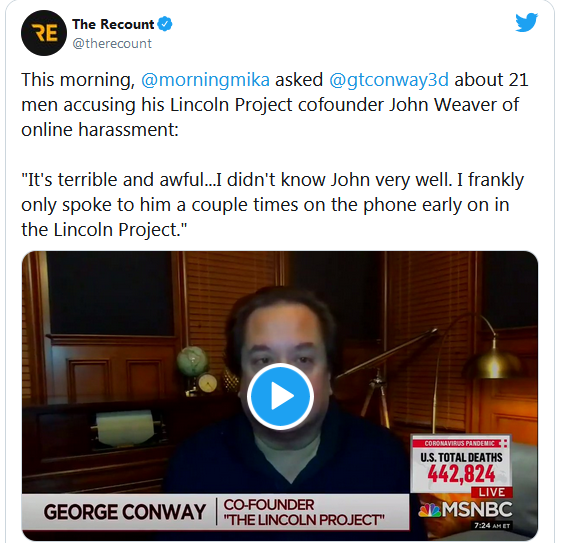564x543 pixels.
Task: Open the @morningmika mention link
Action: point(205,79)
